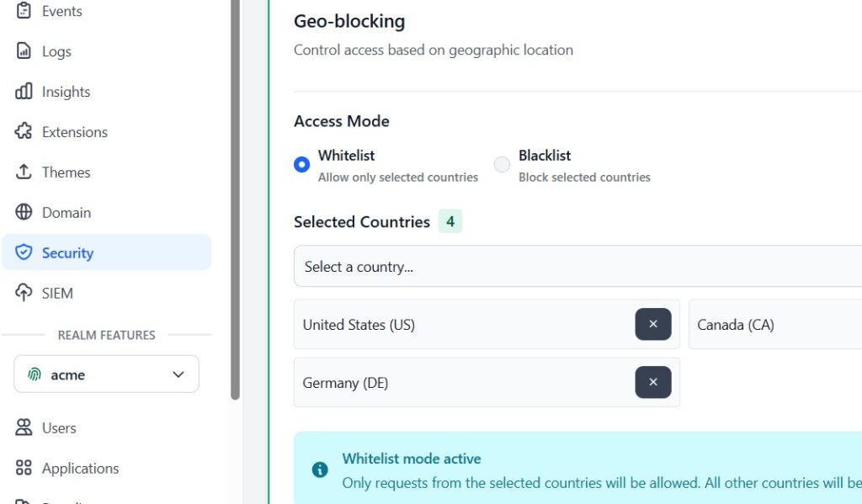Click the Themes upload icon
Image resolution: width=862 pixels, height=504 pixels.
tap(24, 172)
